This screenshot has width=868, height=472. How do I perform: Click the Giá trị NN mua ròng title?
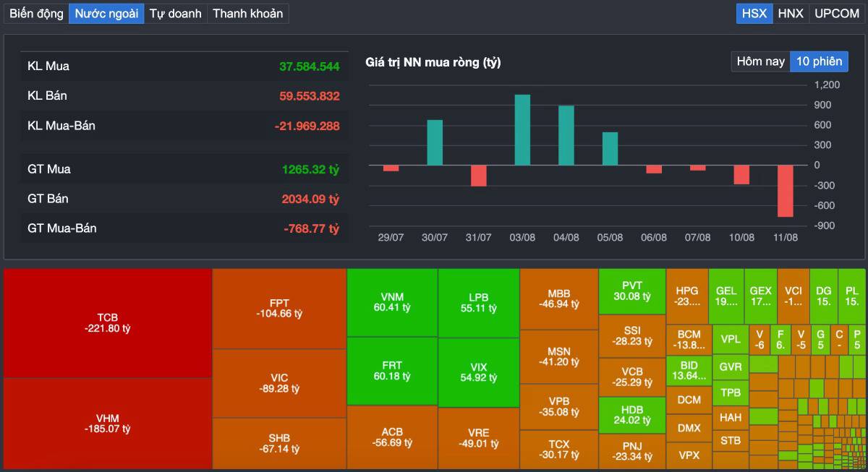click(x=433, y=63)
